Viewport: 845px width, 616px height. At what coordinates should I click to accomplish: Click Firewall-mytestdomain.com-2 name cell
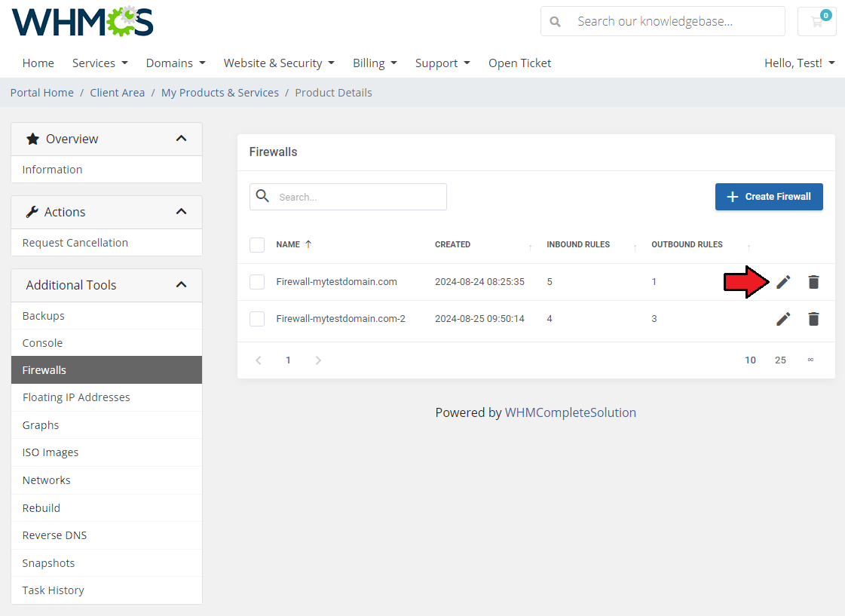pos(341,318)
